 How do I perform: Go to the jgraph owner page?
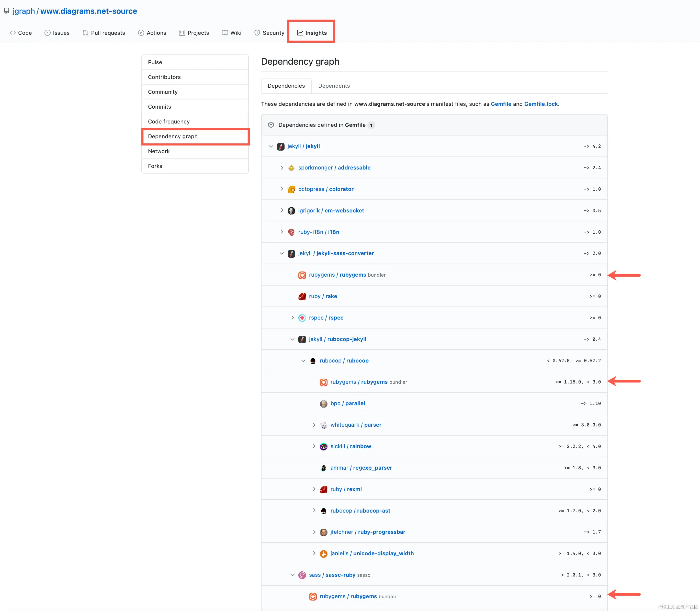(x=24, y=11)
